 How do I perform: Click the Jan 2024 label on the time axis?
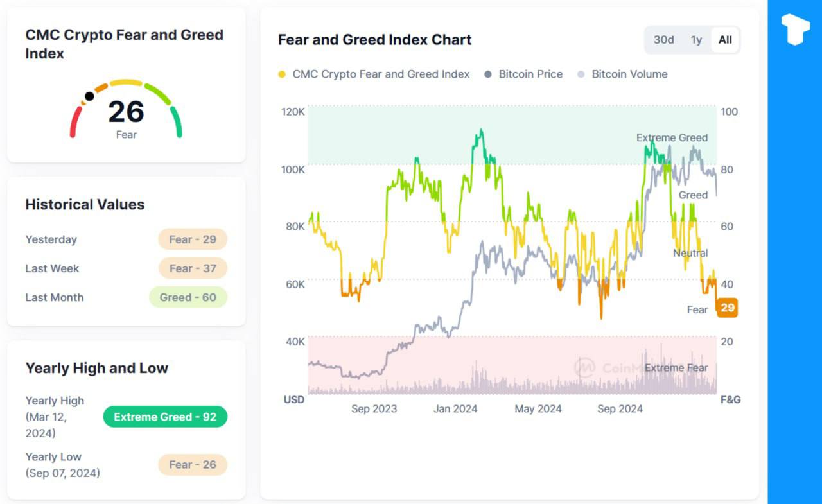tap(455, 409)
